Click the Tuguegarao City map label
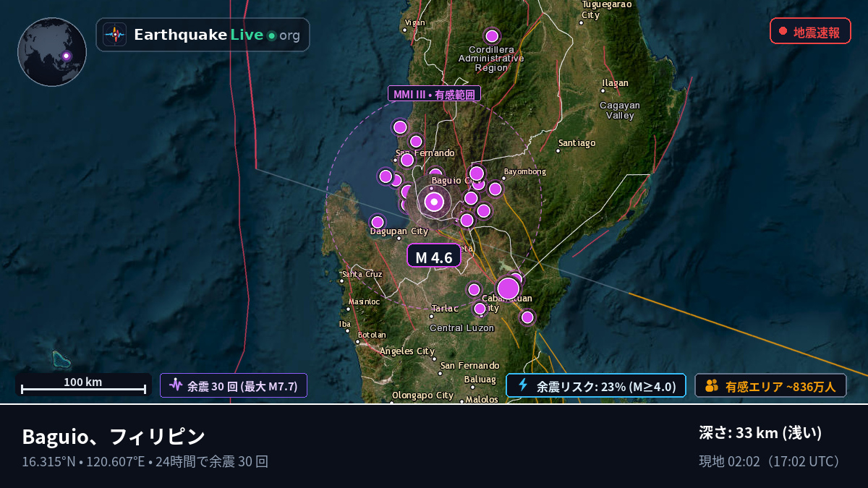The image size is (868, 488). [606, 9]
